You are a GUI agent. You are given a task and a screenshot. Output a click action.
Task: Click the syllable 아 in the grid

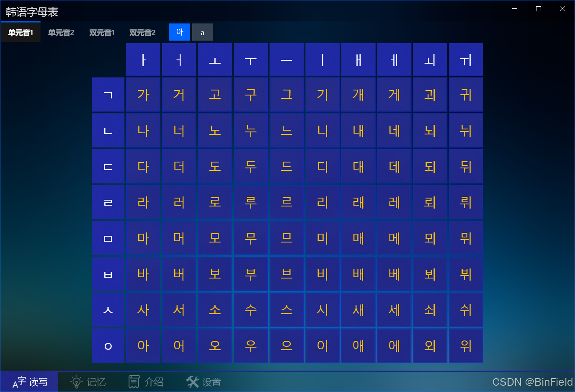[143, 346]
